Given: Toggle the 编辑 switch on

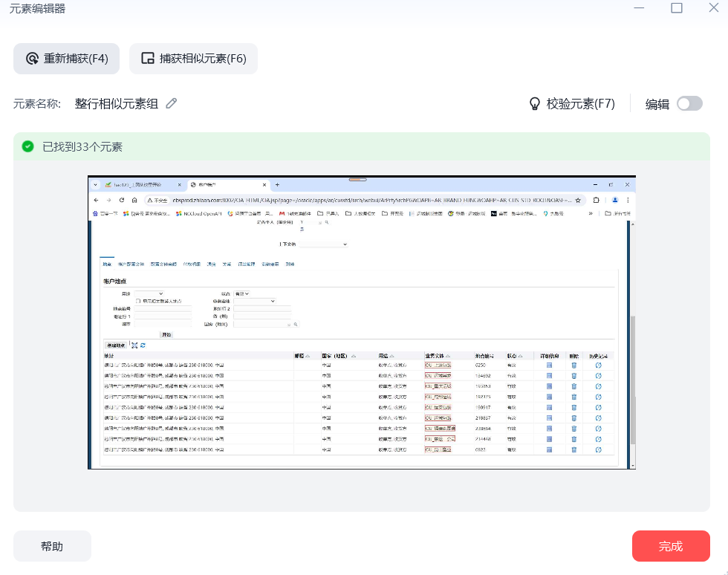Looking at the screenshot, I should (689, 104).
